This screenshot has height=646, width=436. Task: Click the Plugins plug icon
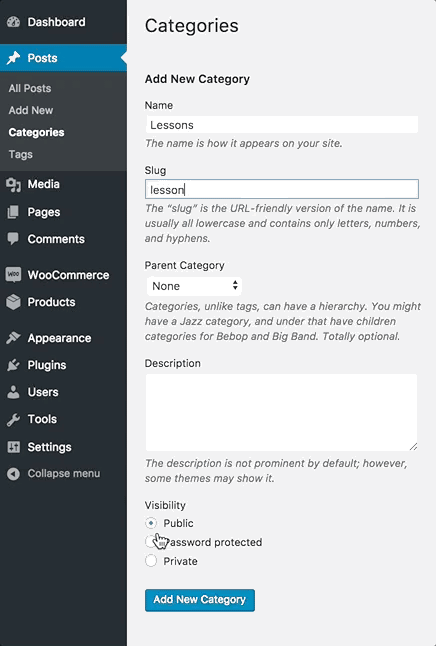click(x=13, y=365)
